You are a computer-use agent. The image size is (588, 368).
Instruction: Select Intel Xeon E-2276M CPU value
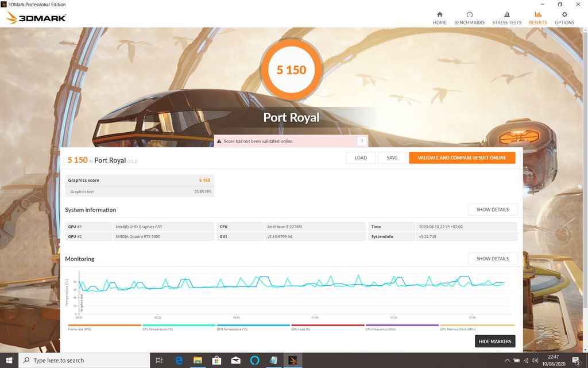285,227
